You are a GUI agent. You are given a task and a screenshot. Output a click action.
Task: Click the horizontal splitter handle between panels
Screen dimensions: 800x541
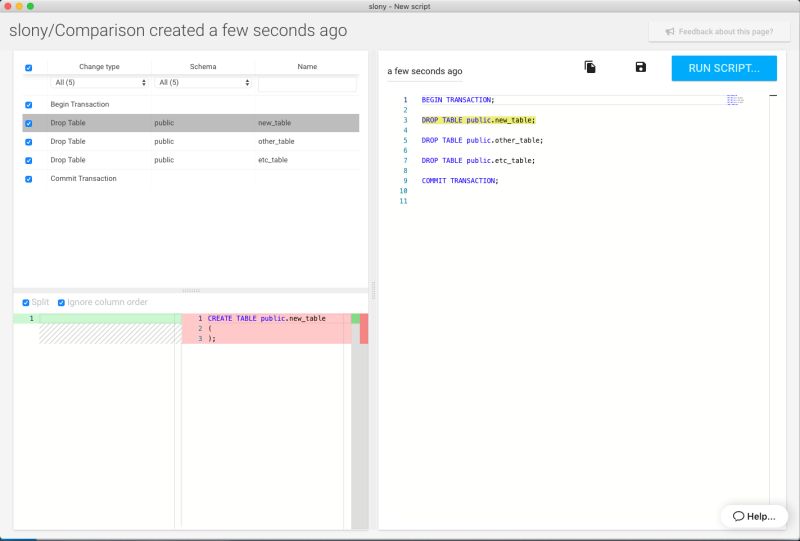point(191,291)
